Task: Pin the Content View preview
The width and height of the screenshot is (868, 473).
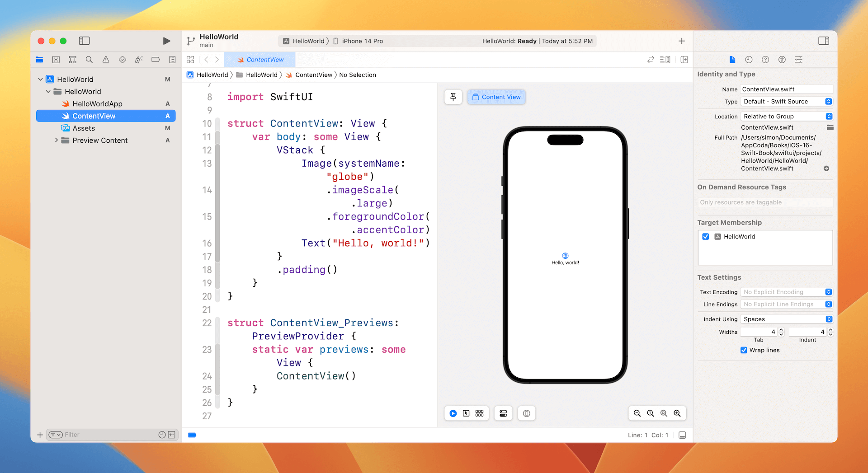Action: coord(453,97)
